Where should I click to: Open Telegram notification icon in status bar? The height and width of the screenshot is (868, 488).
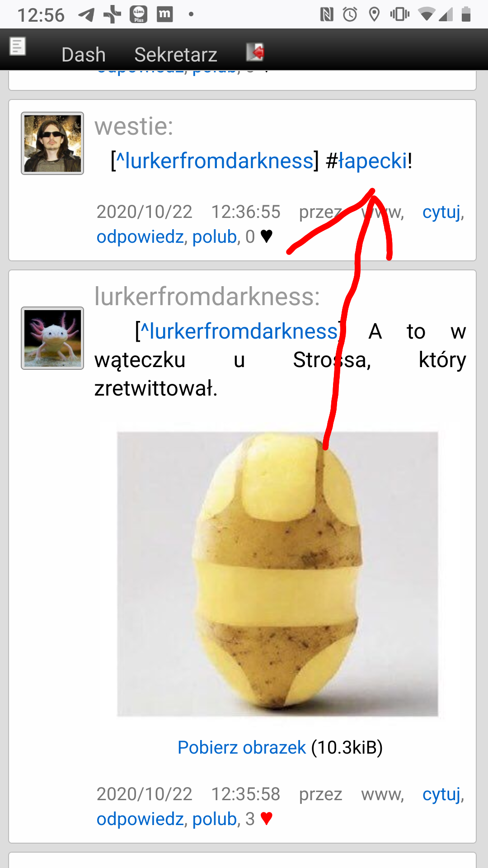coord(86,14)
